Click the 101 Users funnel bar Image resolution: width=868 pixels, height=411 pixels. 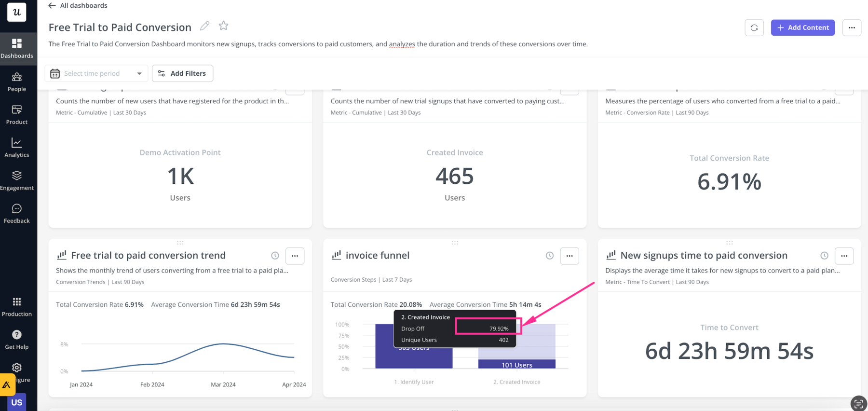click(x=516, y=364)
